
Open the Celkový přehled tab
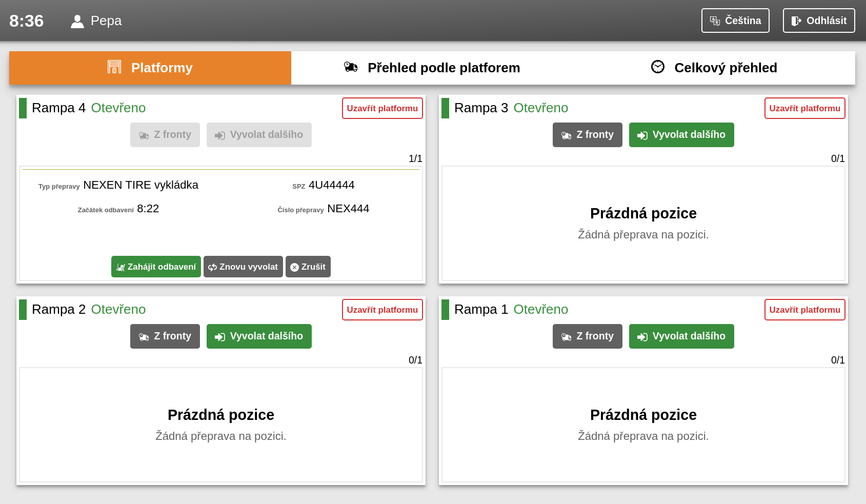click(714, 68)
